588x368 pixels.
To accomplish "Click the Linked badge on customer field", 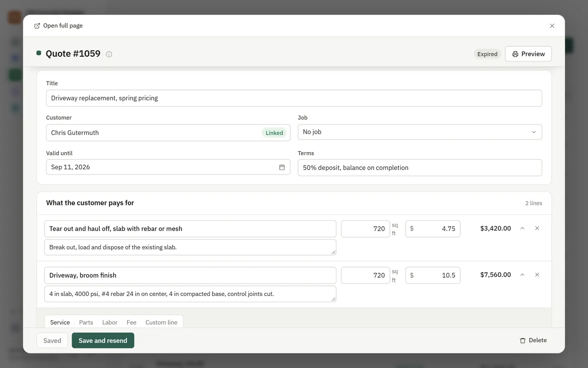I will [274, 133].
